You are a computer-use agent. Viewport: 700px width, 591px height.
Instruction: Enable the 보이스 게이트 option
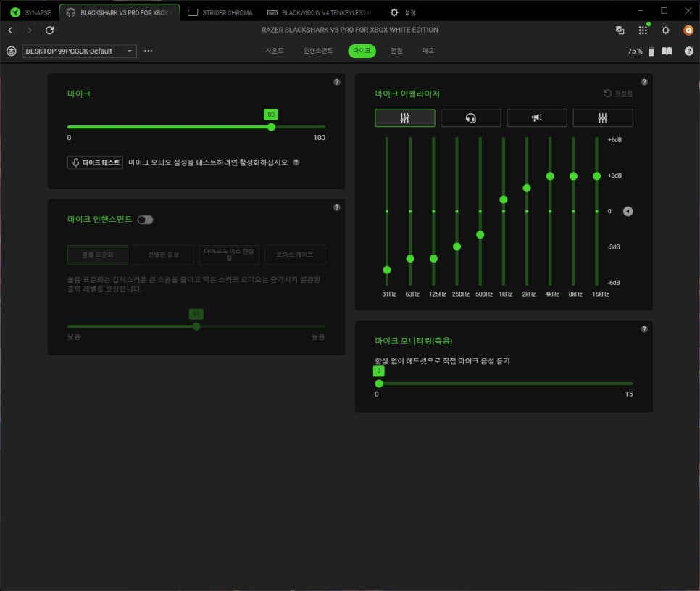[294, 255]
